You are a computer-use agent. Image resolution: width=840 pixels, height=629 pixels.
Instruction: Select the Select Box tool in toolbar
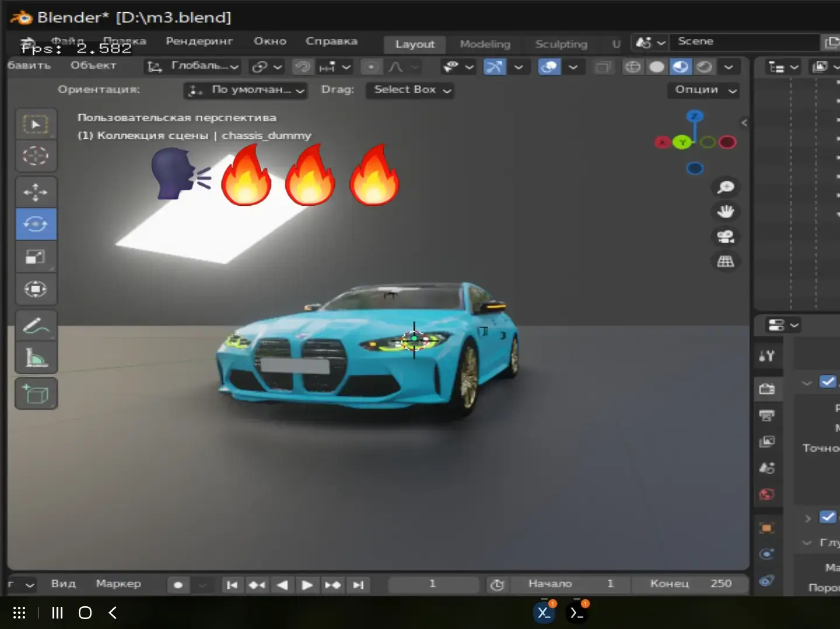click(x=36, y=124)
